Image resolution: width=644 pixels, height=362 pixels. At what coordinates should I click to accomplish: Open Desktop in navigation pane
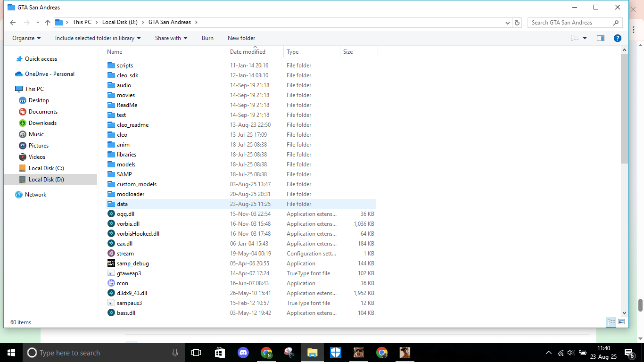pos(39,100)
